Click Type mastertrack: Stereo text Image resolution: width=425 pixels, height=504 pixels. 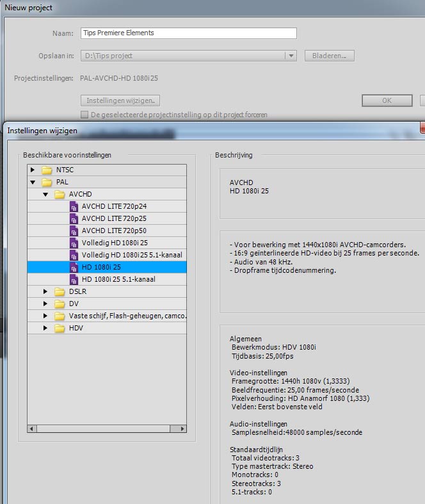coord(273,466)
